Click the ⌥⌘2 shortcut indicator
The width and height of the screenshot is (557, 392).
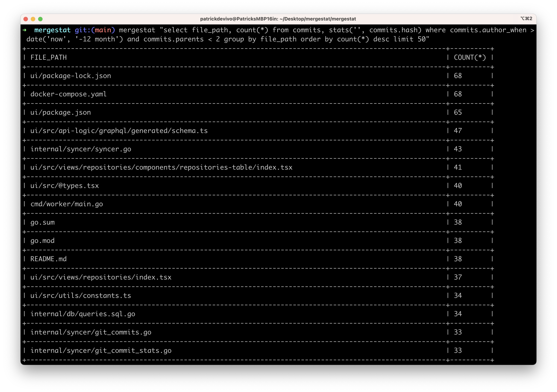coord(526,19)
